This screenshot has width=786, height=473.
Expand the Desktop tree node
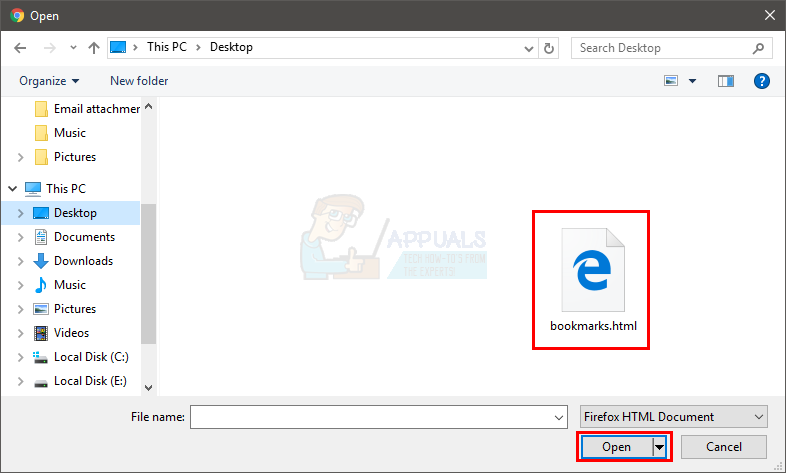21,213
